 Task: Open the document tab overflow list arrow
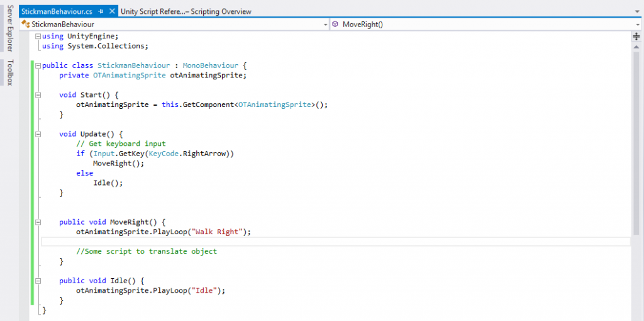pos(638,11)
